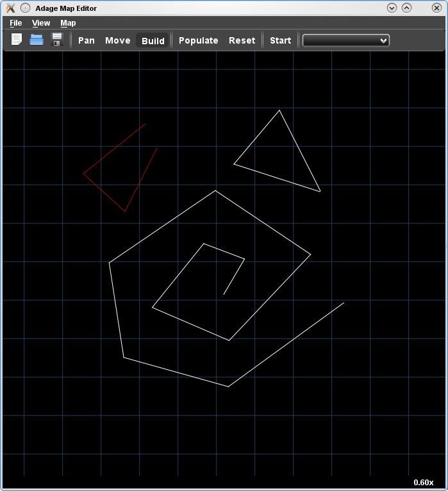
Task: Open the File menu
Action: pos(16,23)
